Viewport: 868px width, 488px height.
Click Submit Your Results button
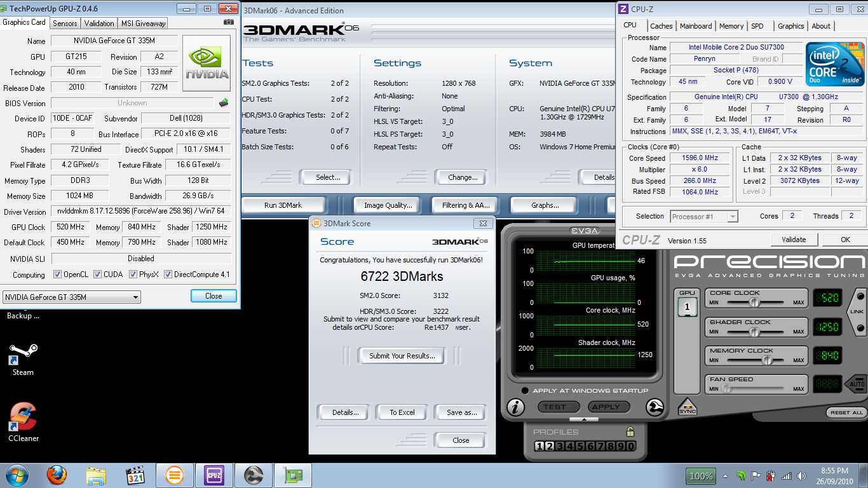[402, 356]
